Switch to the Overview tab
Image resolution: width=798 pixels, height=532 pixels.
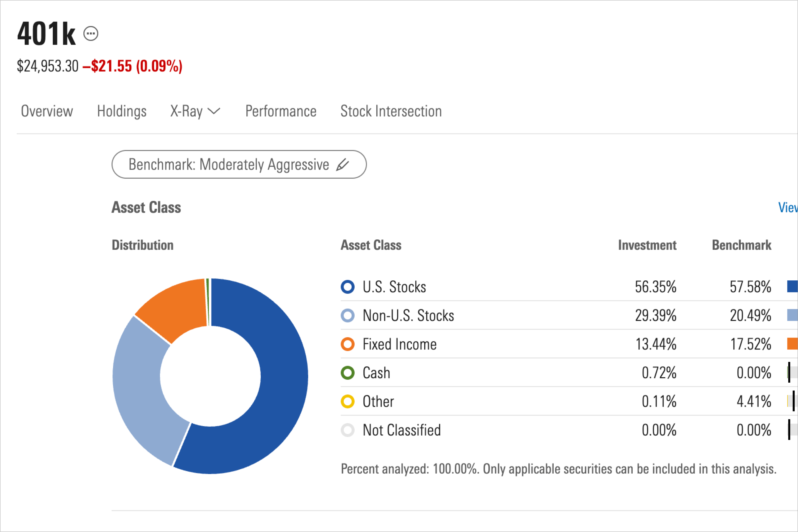pyautogui.click(x=47, y=111)
